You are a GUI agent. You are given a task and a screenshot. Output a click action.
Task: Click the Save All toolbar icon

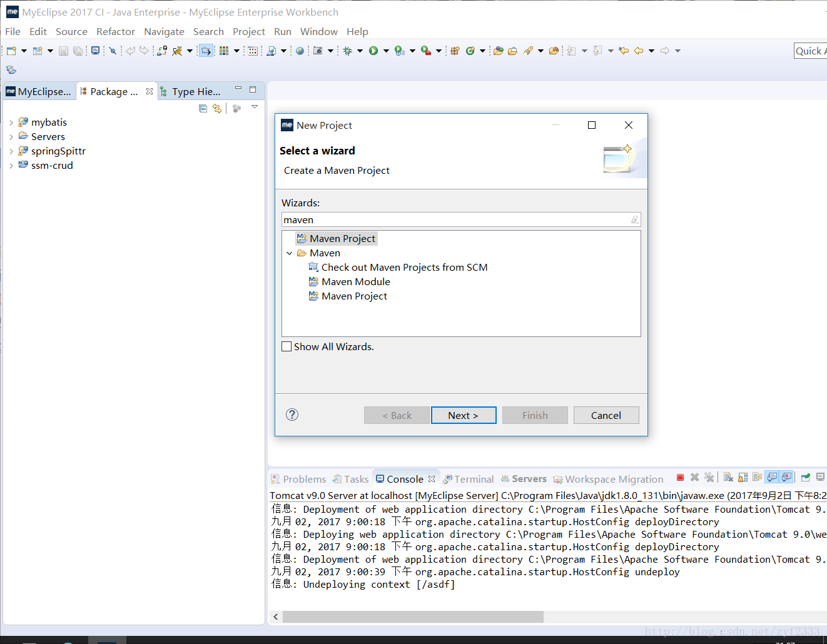click(78, 51)
